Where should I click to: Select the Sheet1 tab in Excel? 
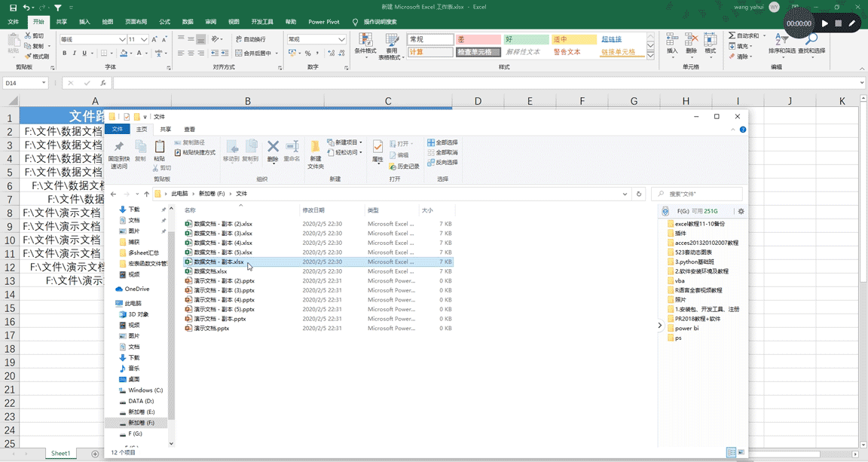(x=60, y=453)
